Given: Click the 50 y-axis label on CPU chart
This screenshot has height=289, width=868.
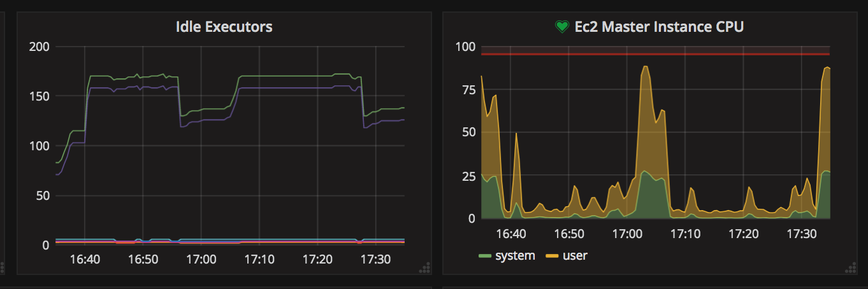Looking at the screenshot, I should pos(468,132).
